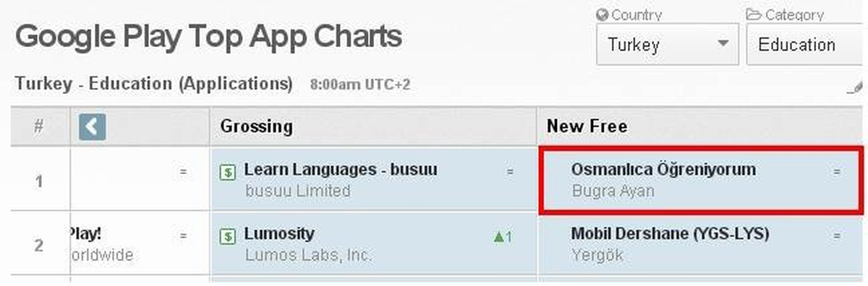Open Learn Languages - busuu app link
This screenshot has height=286, width=868.
coord(341,170)
